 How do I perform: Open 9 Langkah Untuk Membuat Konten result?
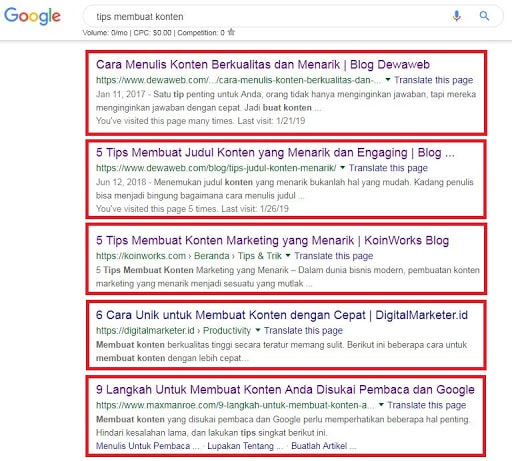tap(285, 390)
